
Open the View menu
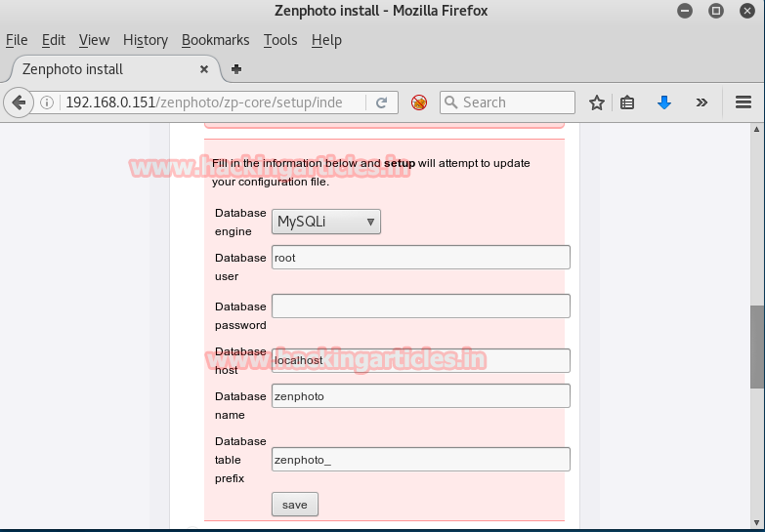coord(94,40)
